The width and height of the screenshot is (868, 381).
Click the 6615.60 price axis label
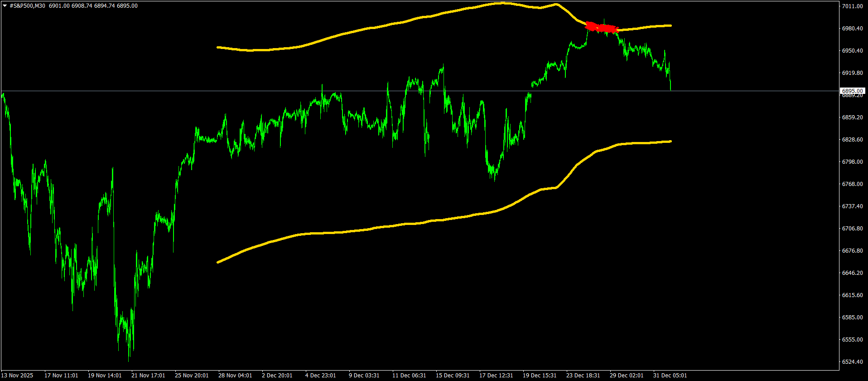pyautogui.click(x=852, y=295)
